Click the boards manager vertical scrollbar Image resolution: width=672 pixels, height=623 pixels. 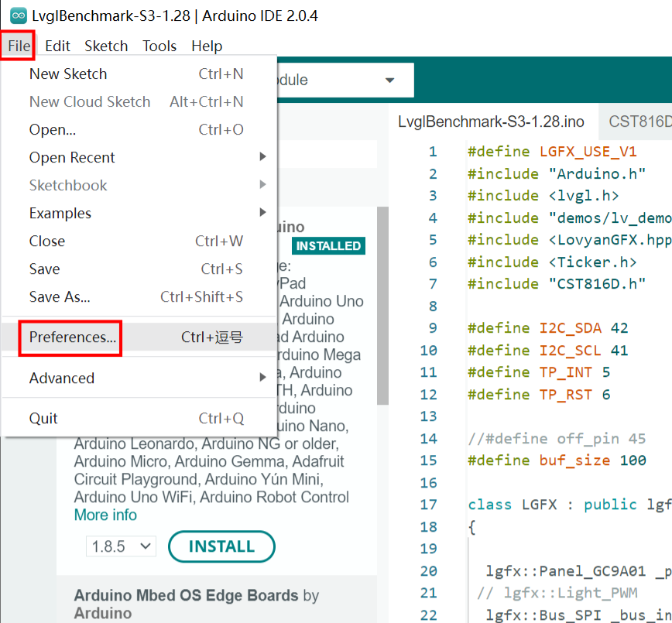tap(382, 306)
